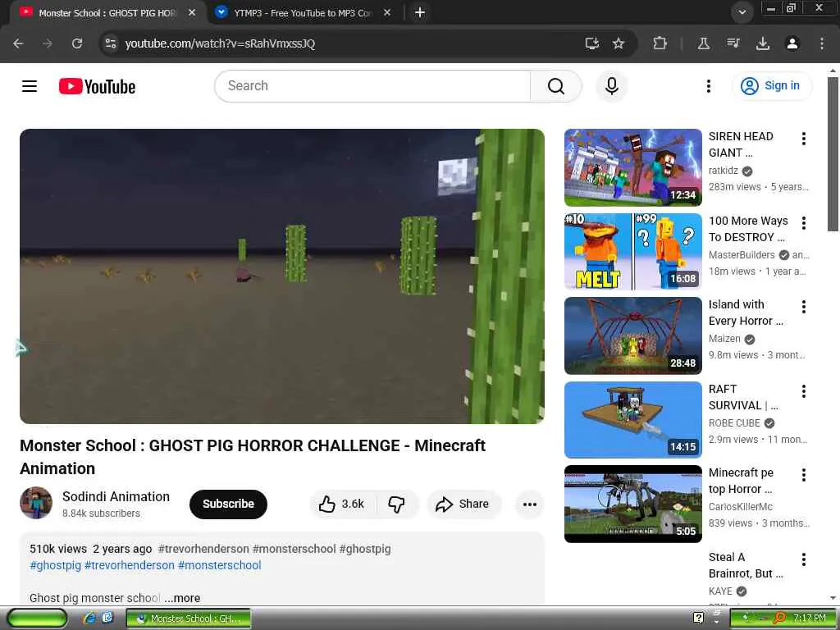Open options for Island with Every Horror video
Screen dimensions: 840x630
[x=804, y=307]
